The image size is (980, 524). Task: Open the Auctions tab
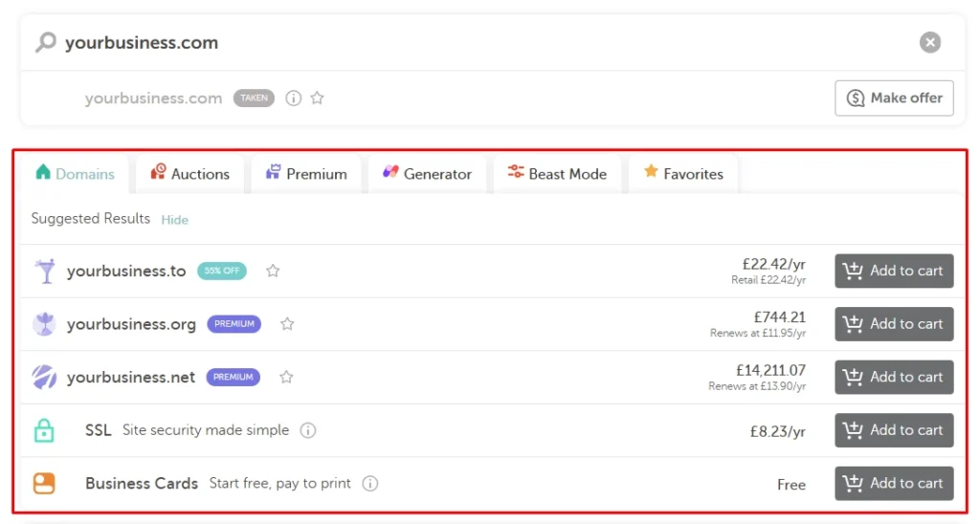click(190, 174)
